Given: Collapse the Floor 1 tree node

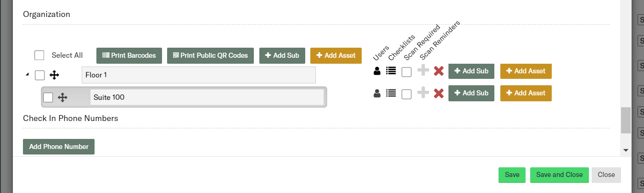Looking at the screenshot, I should click(x=27, y=75).
